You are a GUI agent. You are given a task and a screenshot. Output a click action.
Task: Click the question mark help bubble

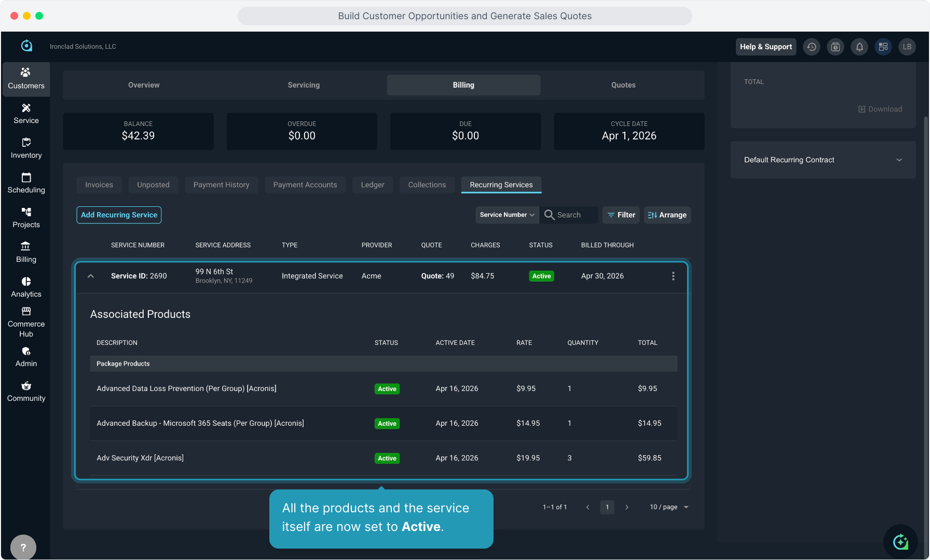[23, 547]
